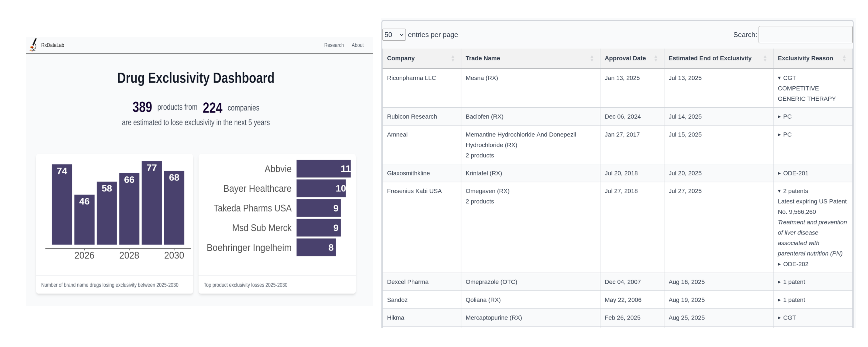Click the Mercaptopurine (RX) trade name
The width and height of the screenshot is (868, 347).
tap(494, 318)
